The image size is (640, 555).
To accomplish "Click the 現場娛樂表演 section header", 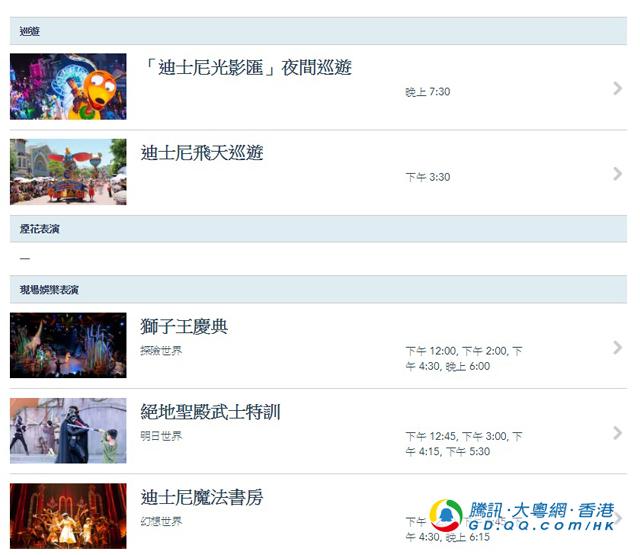I will [x=318, y=290].
